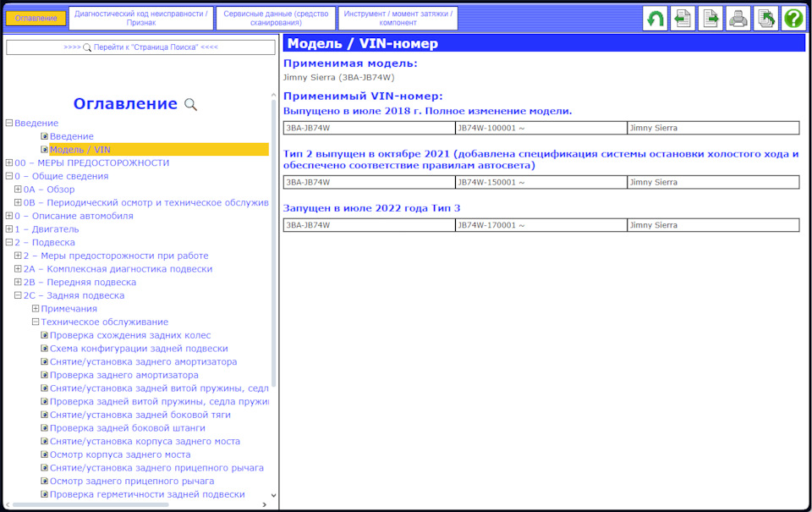Expand 2 – Меры предосторожности при работе

18,256
